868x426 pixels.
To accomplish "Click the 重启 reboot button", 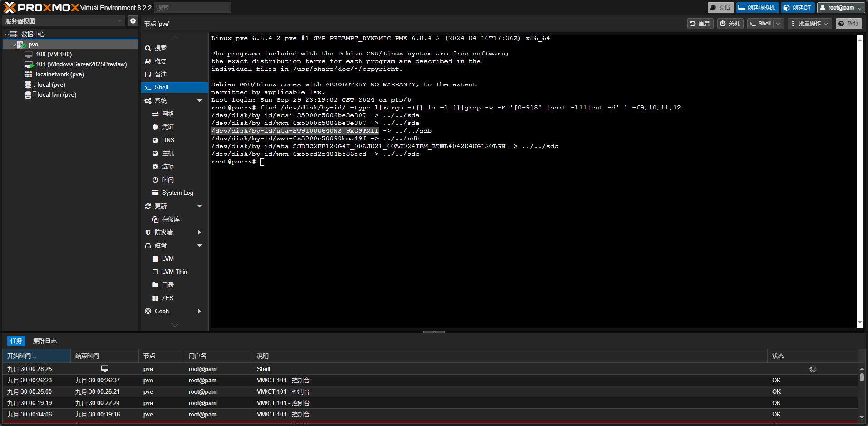I will pyautogui.click(x=700, y=24).
